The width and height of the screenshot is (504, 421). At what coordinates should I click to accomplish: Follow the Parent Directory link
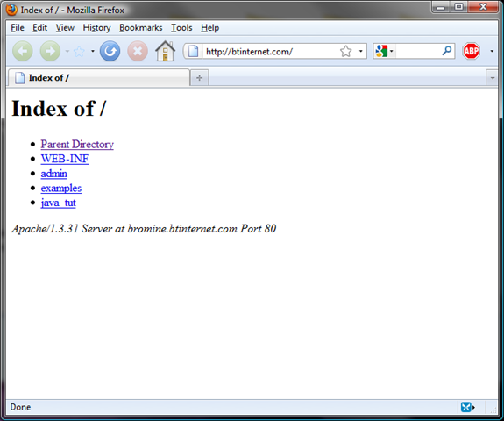pos(77,144)
